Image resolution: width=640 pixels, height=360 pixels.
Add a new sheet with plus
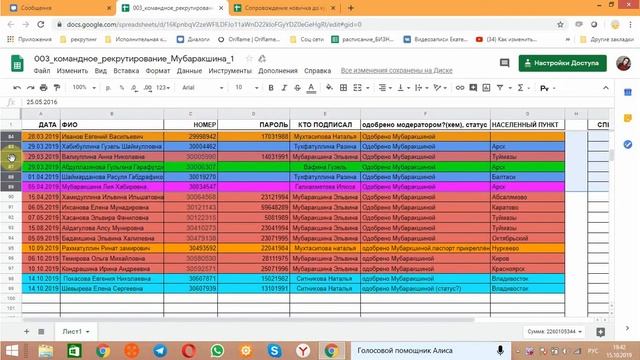tap(26, 331)
